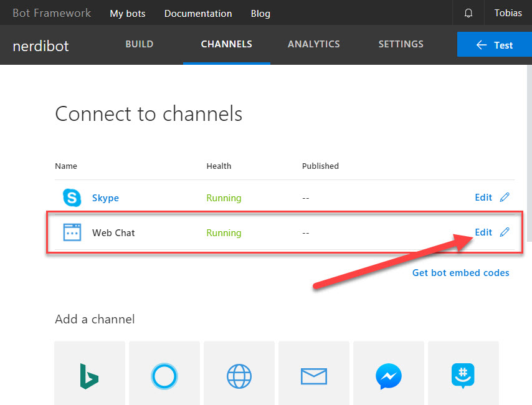This screenshot has width=532, height=405.
Task: Click the Skype channel logo icon
Action: pyautogui.click(x=72, y=198)
